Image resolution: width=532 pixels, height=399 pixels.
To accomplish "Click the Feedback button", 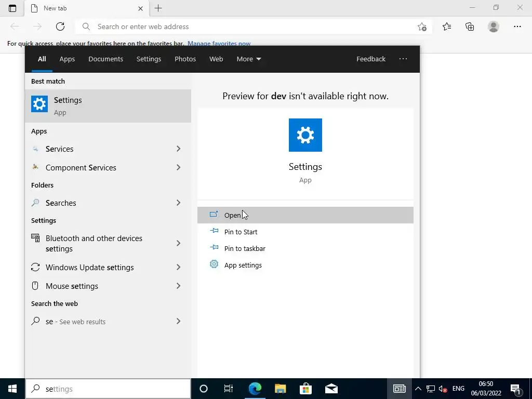I will point(371,59).
